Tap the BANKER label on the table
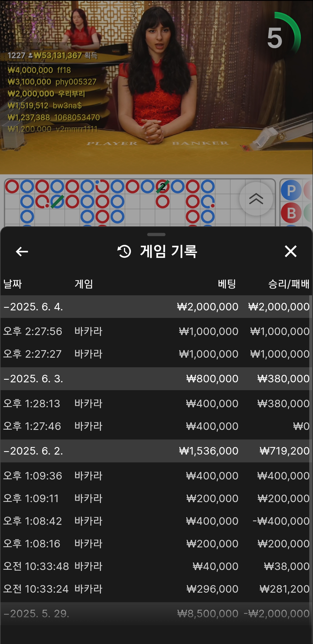 (200, 143)
